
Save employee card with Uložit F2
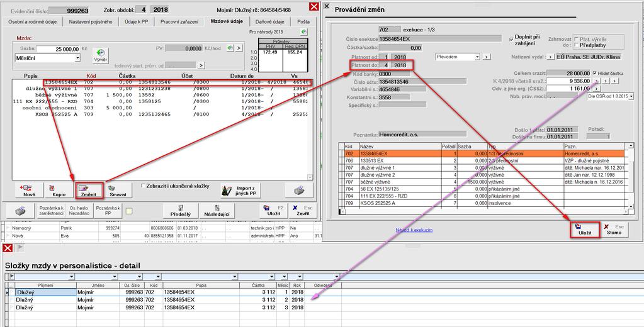pos(274,211)
